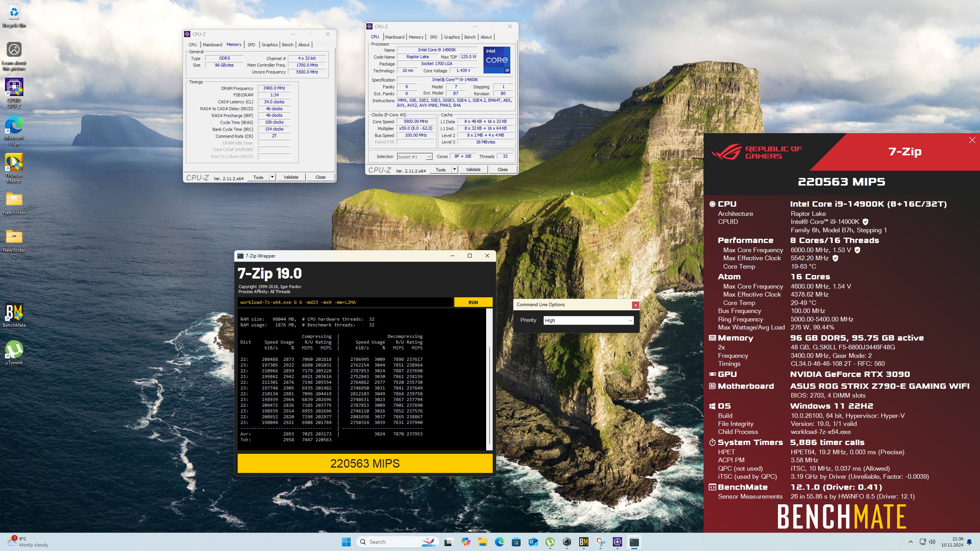Launch BenchMate from the desktop
The width and height of the screenshot is (980, 551).
(14, 315)
